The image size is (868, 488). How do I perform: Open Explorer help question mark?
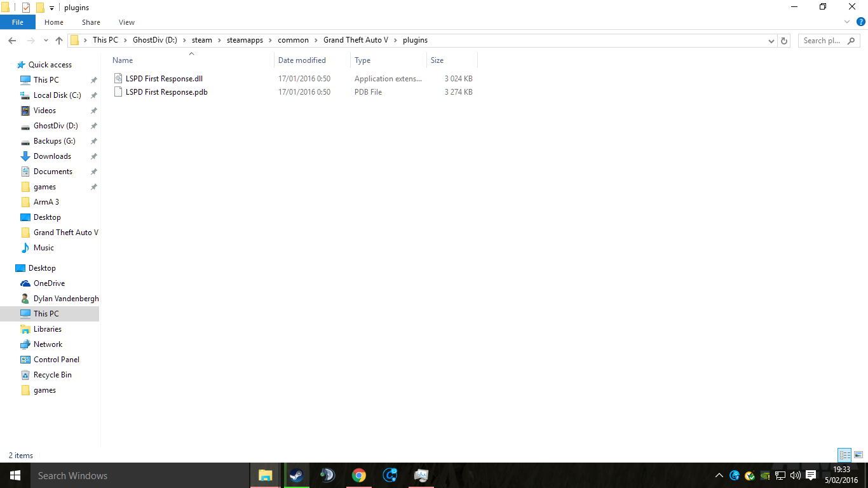coord(861,22)
